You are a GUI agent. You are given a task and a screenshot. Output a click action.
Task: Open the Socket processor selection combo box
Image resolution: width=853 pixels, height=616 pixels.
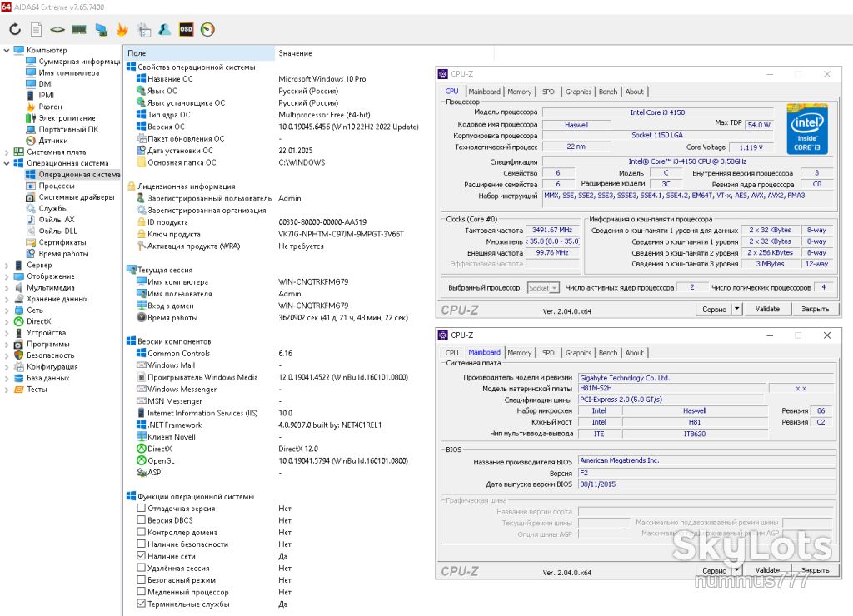point(543,288)
